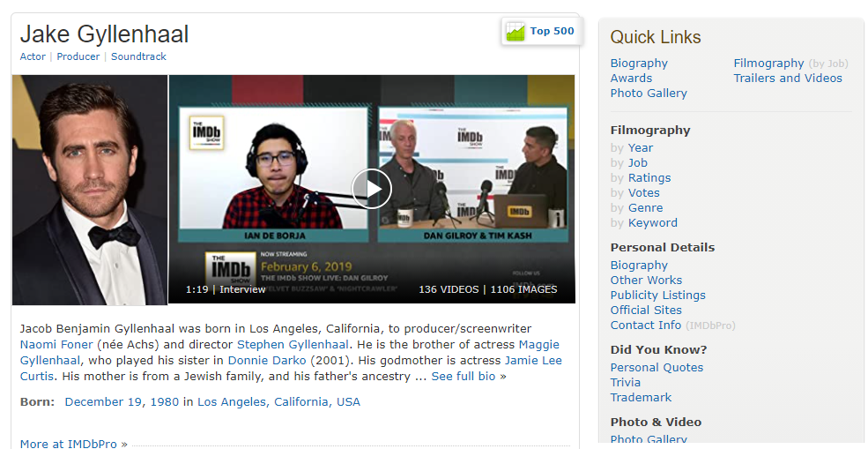The width and height of the screenshot is (868, 449).
Task: Open Trademark link
Action: pos(641,398)
